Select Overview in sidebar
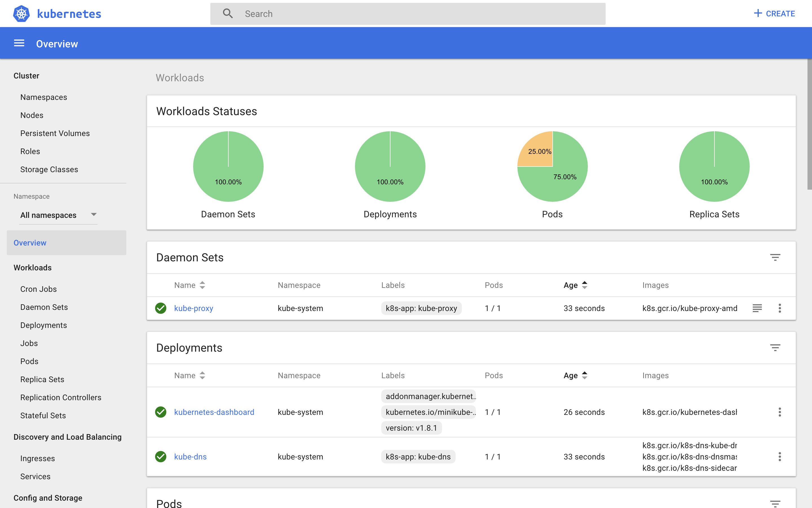 pos(67,243)
